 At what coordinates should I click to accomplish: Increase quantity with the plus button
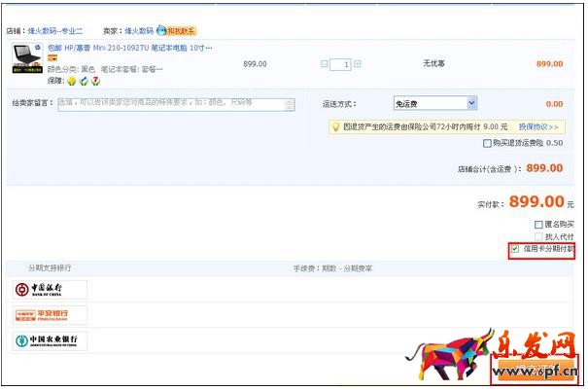click(x=358, y=64)
